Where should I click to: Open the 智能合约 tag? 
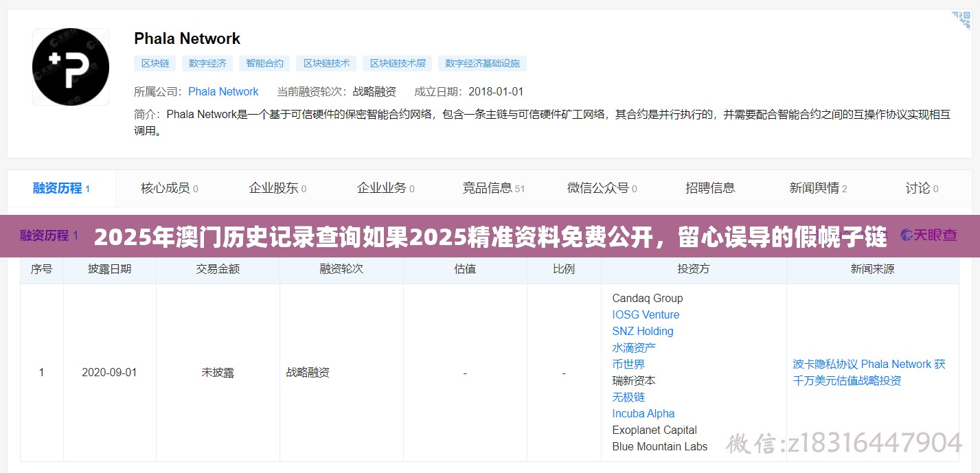click(x=265, y=63)
